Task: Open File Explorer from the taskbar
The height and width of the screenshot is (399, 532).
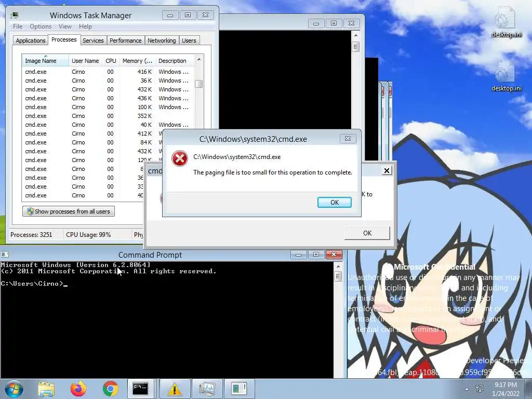Action: tap(46, 389)
